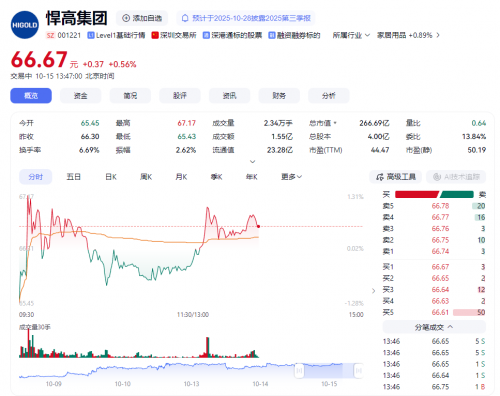Screen dimensions: 500x396
Task: Open the 2025-10-28 earnings disclosure notice
Action: [246, 18]
